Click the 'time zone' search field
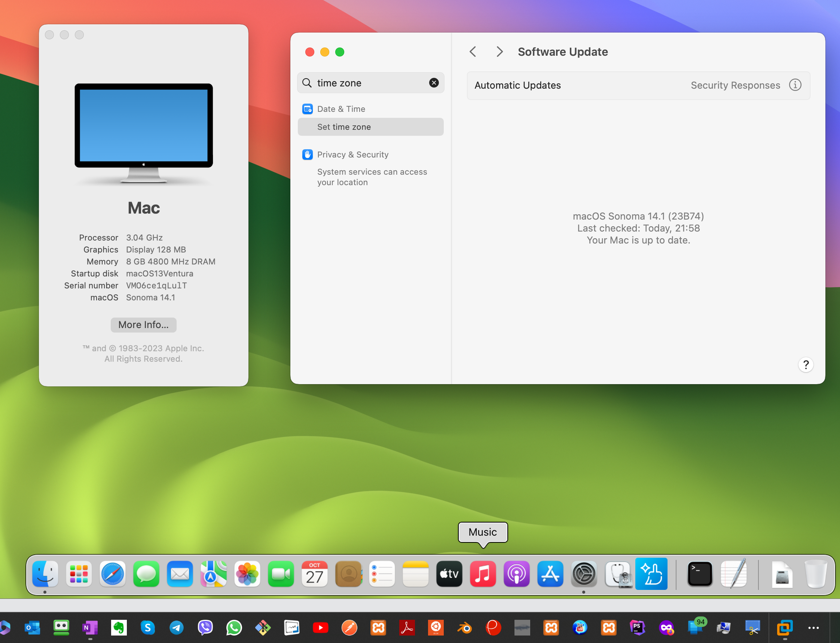This screenshot has width=840, height=643. tap(371, 83)
